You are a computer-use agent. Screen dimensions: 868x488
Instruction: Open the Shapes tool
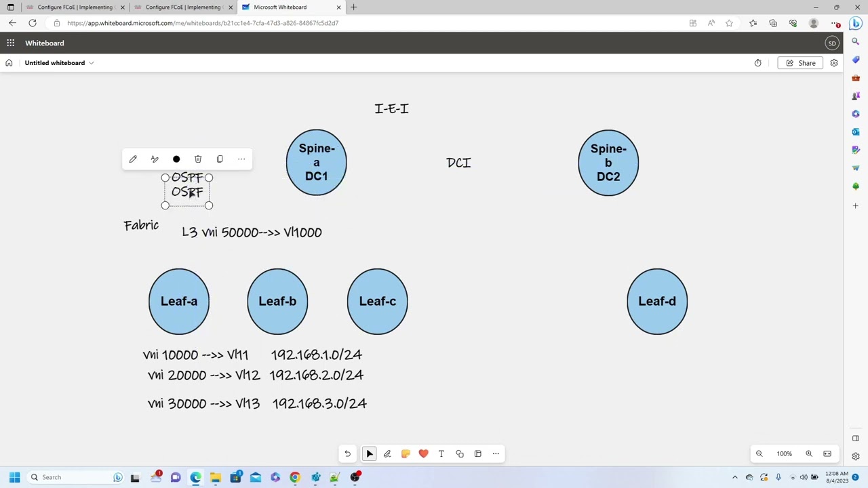point(460,454)
